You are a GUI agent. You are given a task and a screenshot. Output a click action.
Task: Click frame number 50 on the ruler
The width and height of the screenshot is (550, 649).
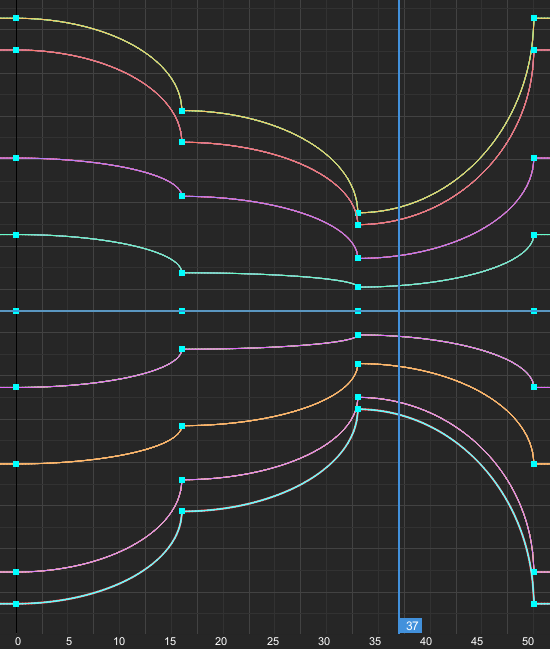(x=528, y=641)
